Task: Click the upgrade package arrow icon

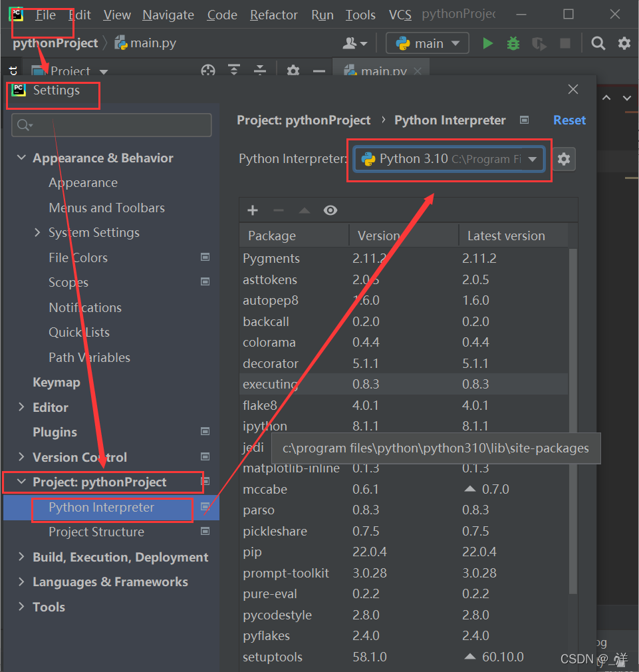Action: click(x=304, y=210)
